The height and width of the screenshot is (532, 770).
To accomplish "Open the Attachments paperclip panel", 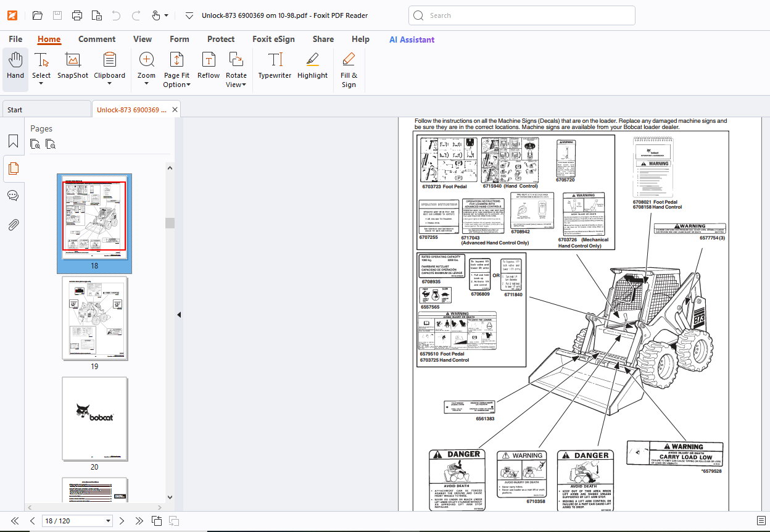I will click(13, 224).
